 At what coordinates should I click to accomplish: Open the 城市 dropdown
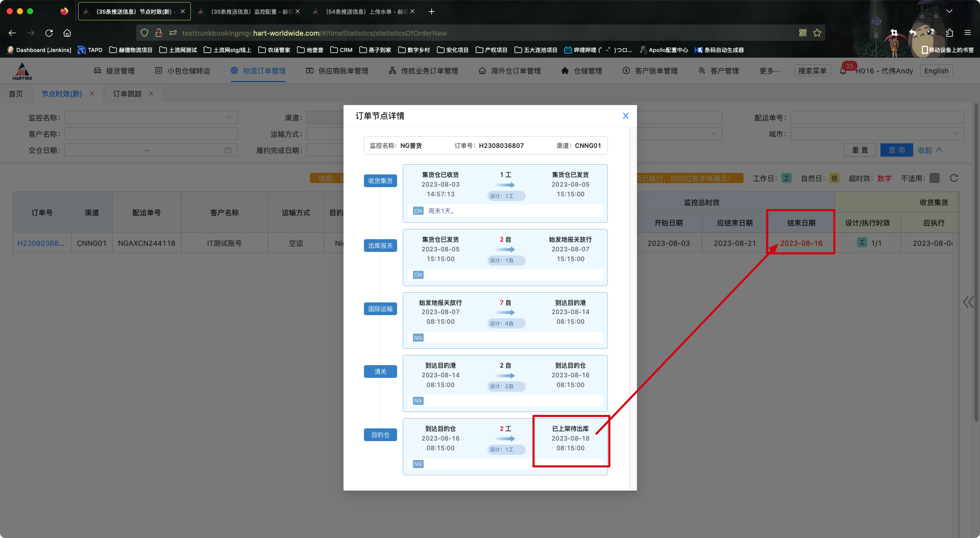tap(876, 134)
